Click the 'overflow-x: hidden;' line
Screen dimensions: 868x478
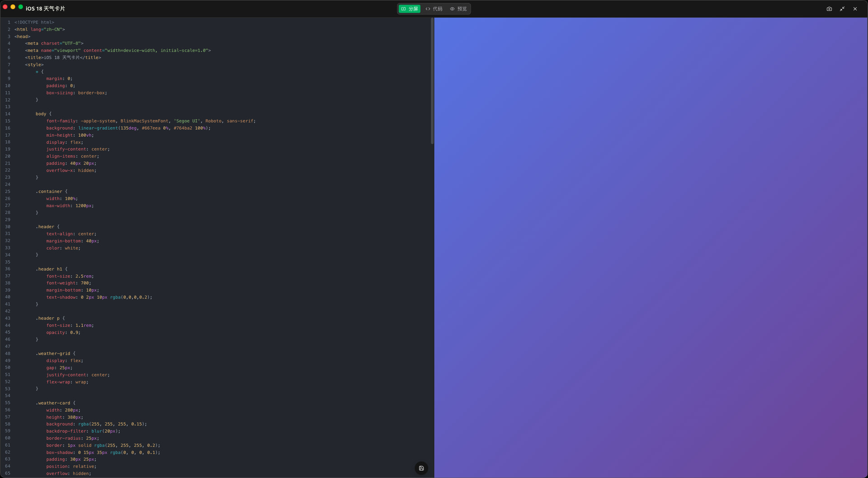[x=71, y=170]
